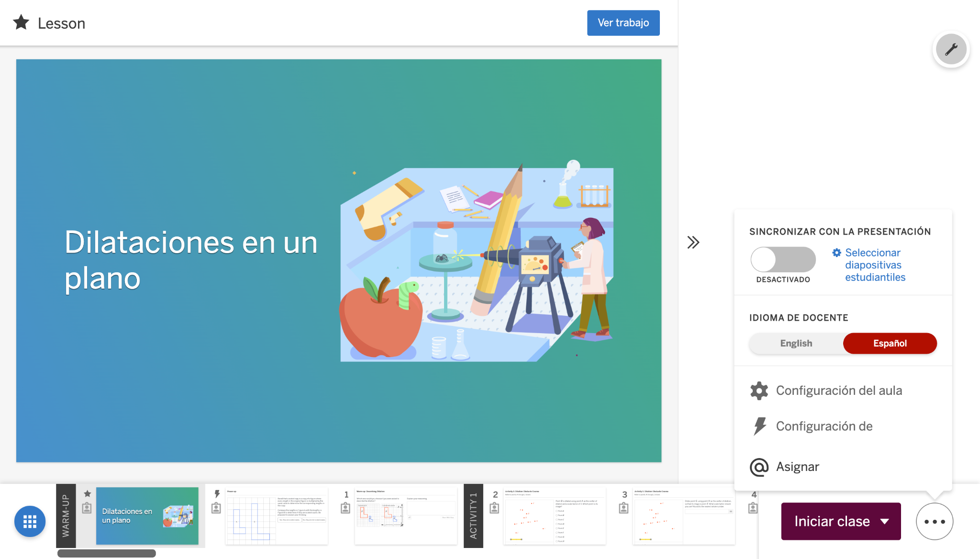This screenshot has width=980, height=559.
Task: Select the ACTIVITY 1 section label
Action: coord(474,515)
